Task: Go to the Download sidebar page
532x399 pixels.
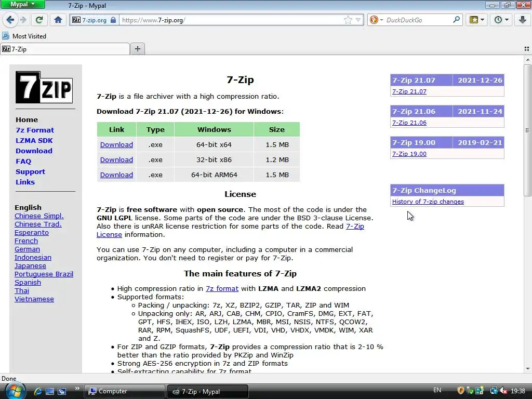Action: point(34,151)
